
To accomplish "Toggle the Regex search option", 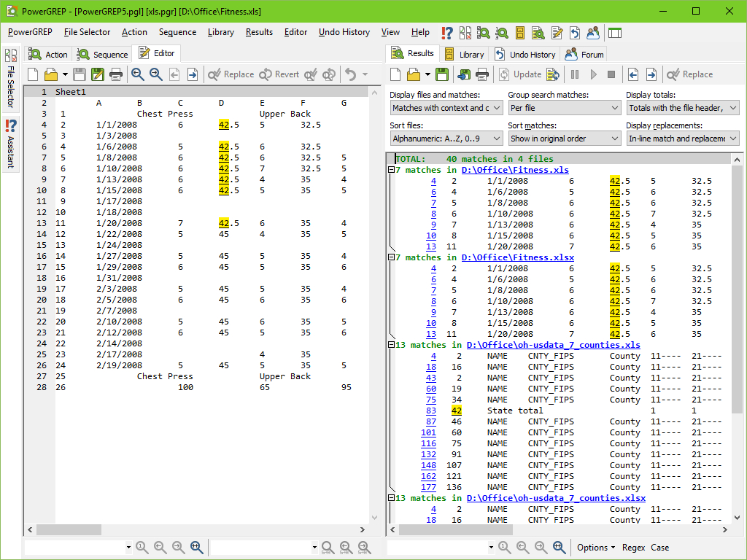I will coord(633,548).
